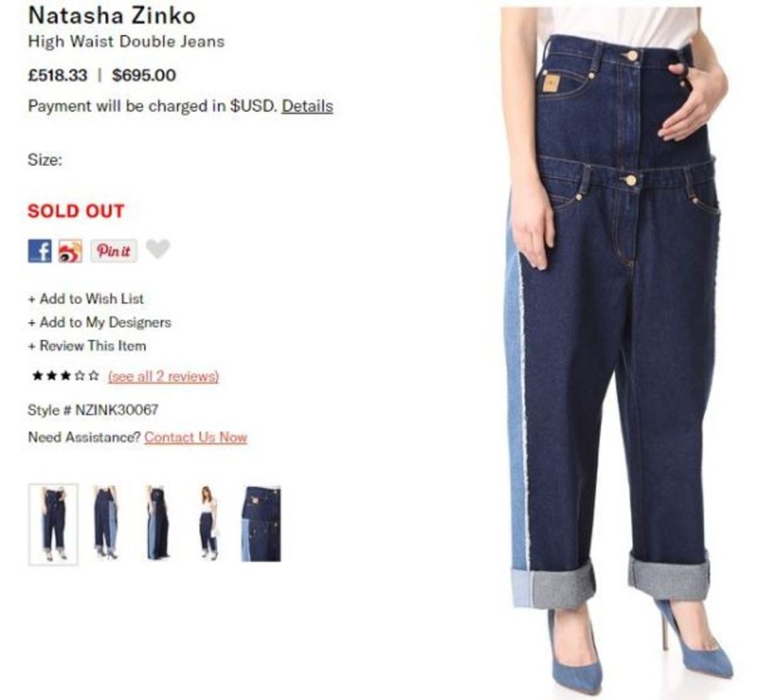The height and width of the screenshot is (700, 778).
Task: Click Add to My Designers
Action: 99,322
